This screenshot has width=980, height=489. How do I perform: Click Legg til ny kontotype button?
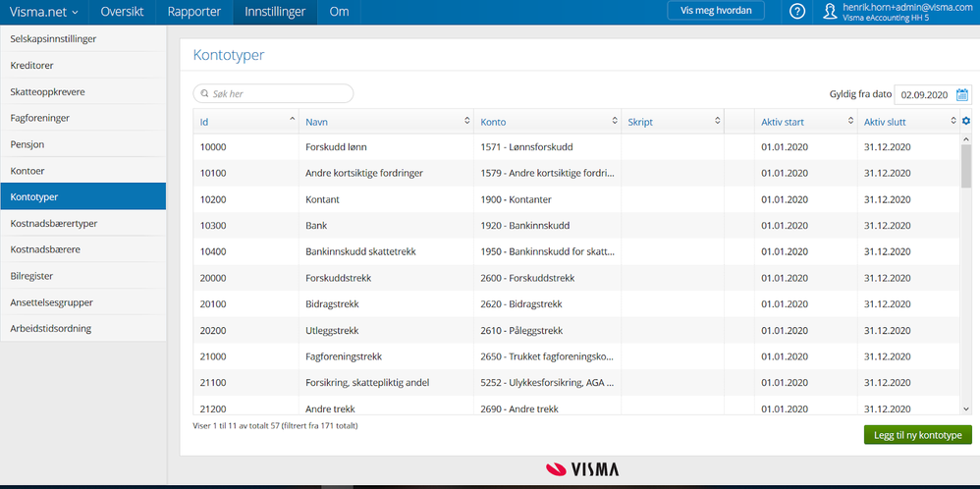tap(917, 435)
